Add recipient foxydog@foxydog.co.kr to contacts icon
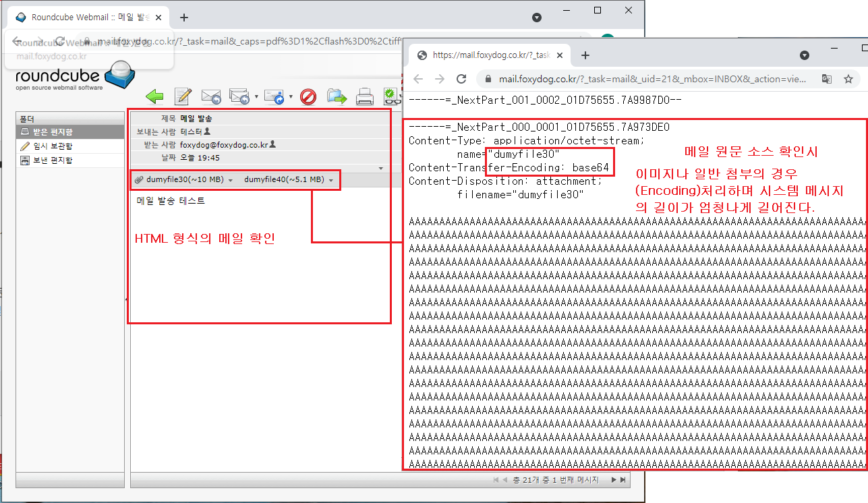 pos(272,144)
